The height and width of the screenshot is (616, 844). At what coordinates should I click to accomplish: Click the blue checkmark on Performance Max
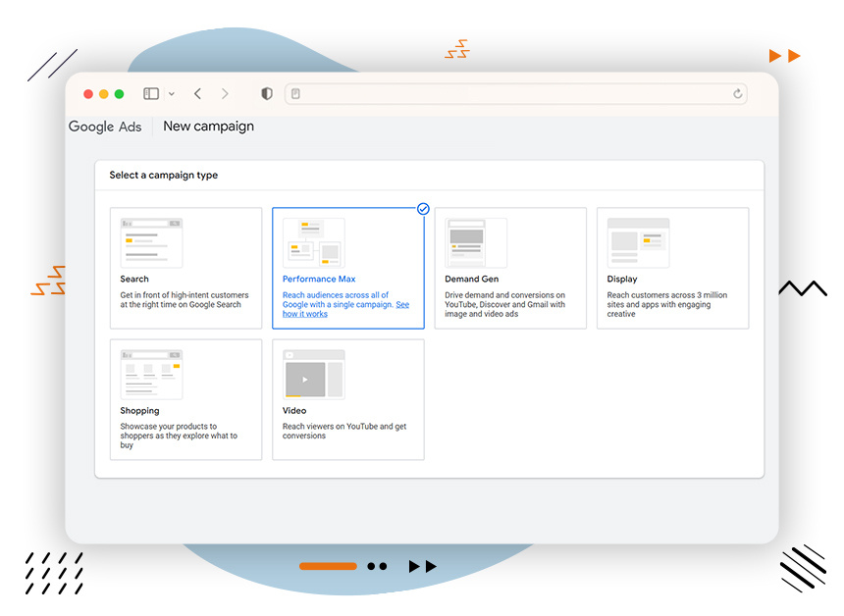(x=423, y=209)
